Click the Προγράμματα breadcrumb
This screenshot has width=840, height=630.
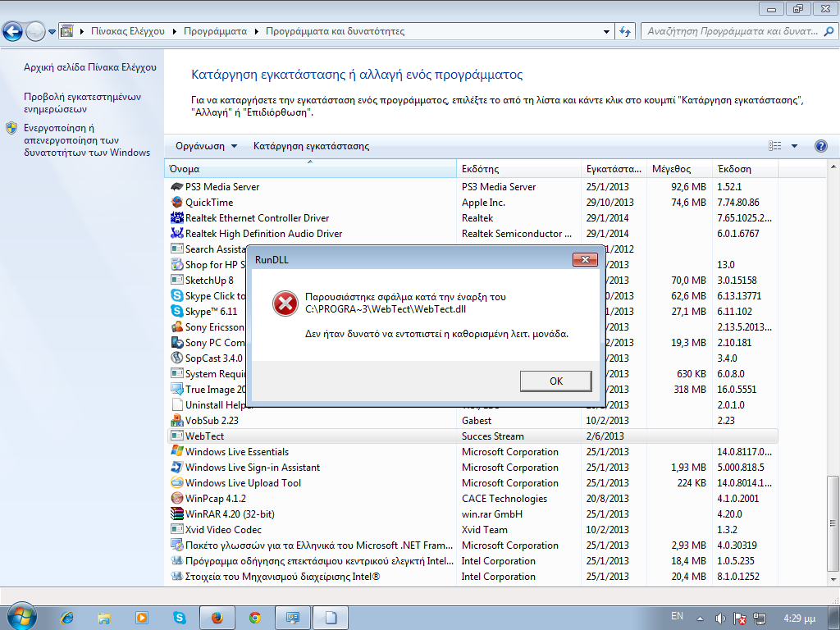tap(216, 31)
